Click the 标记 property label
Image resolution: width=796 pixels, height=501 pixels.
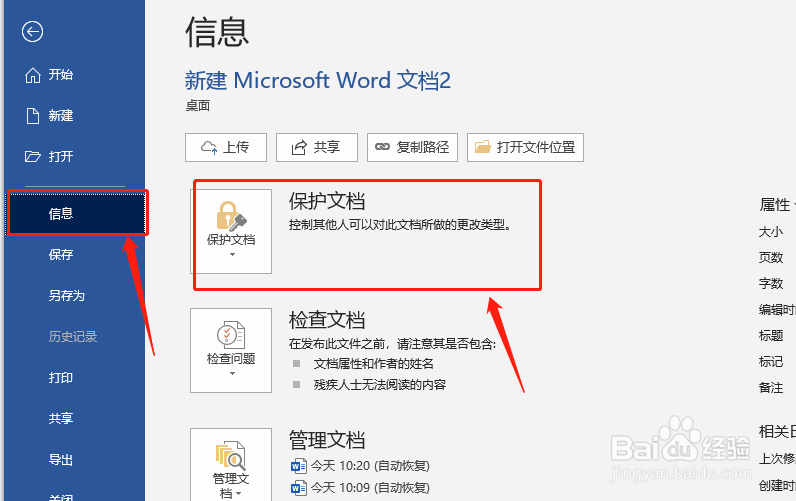pyautogui.click(x=771, y=361)
